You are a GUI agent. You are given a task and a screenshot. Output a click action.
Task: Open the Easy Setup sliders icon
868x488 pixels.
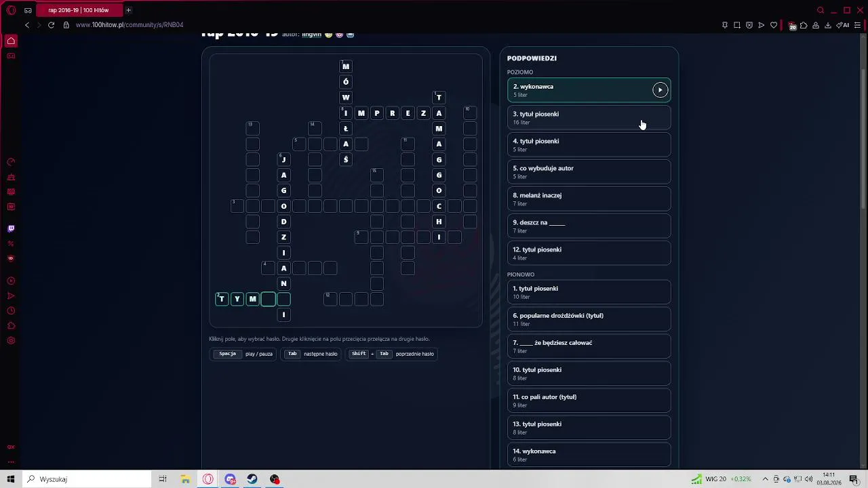(857, 25)
